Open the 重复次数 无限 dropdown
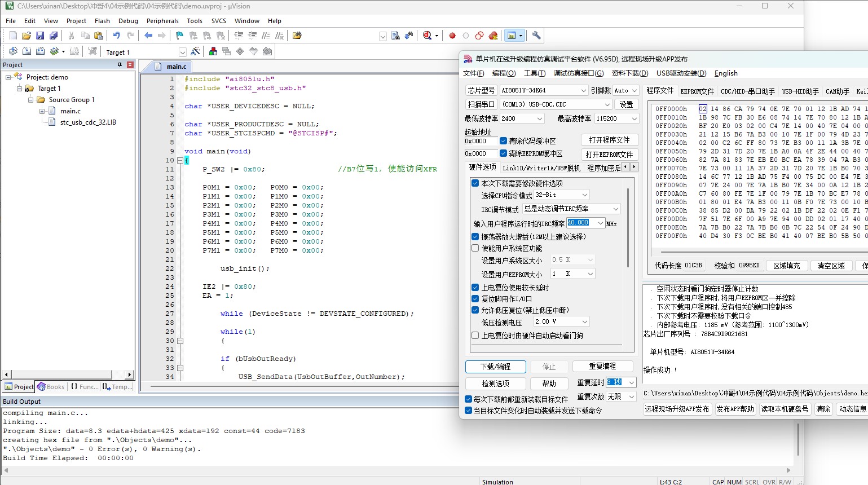Screen dimensions: 868x485 [x=631, y=396]
